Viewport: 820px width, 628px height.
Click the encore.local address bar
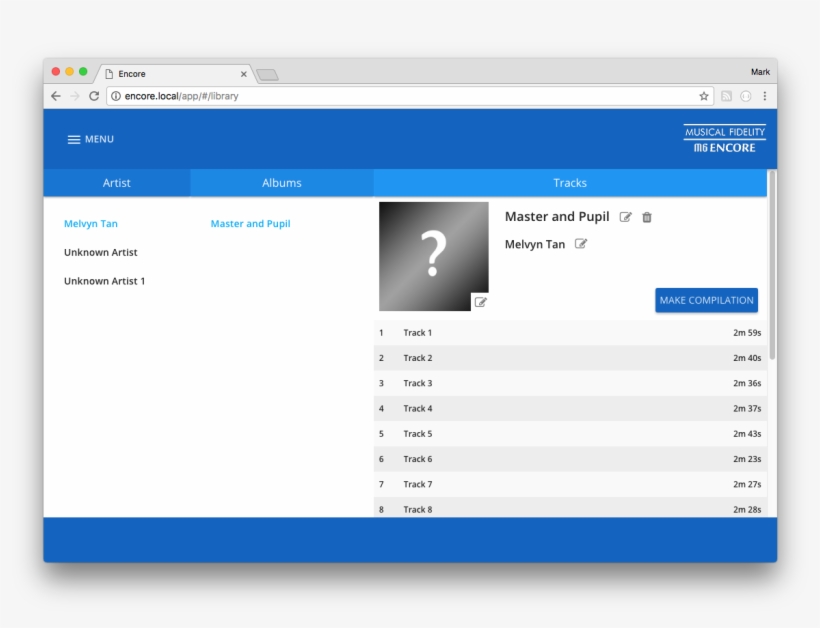pos(400,96)
